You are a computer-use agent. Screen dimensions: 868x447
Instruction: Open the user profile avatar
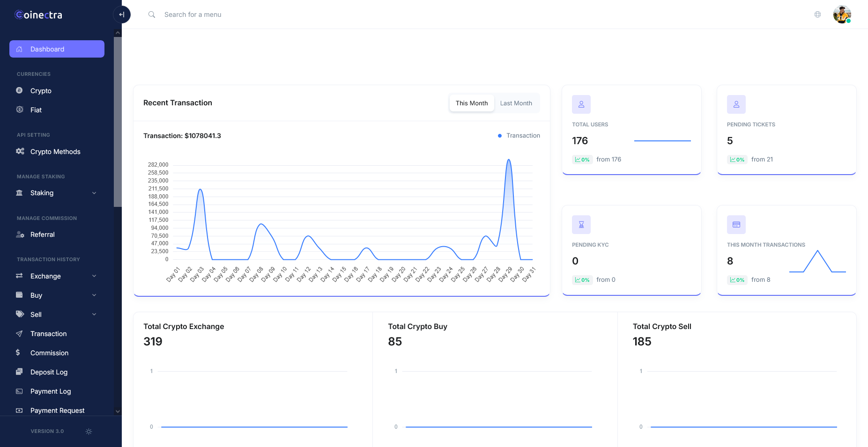(x=842, y=15)
